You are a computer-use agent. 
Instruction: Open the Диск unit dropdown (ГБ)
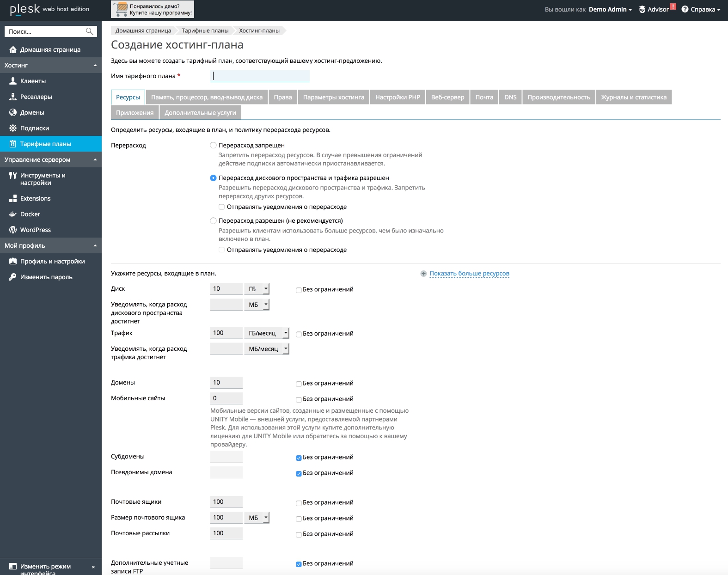[x=257, y=289]
